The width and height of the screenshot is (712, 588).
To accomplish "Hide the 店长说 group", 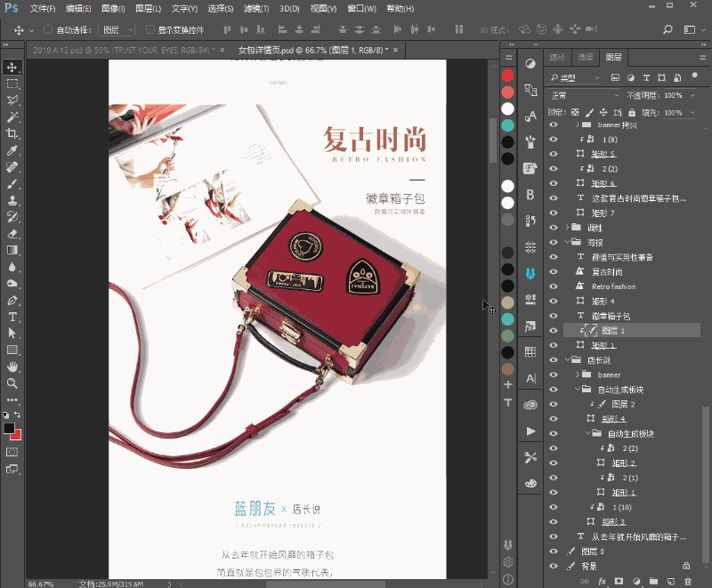I will 553,359.
